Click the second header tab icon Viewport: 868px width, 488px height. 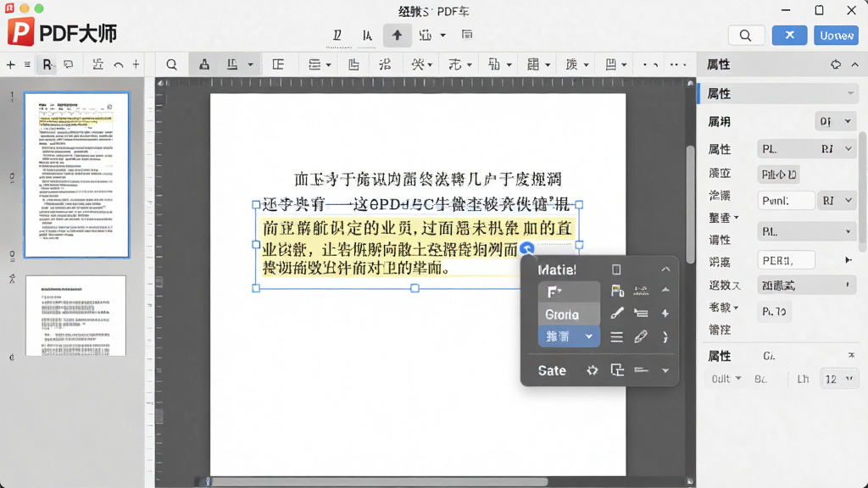click(367, 36)
